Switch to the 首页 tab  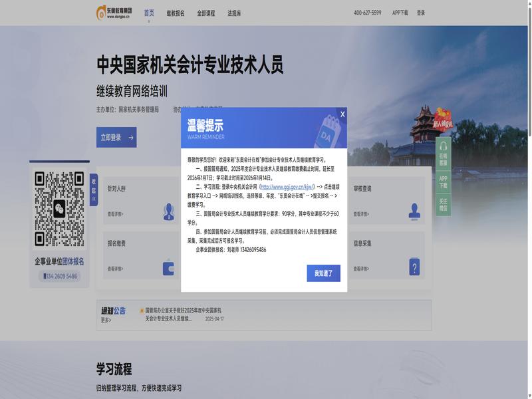click(149, 13)
